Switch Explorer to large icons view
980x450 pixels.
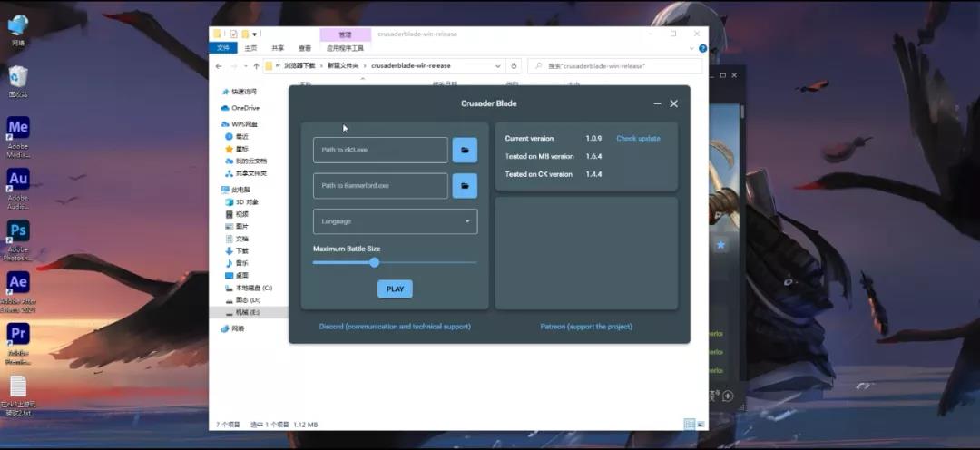tap(701, 424)
